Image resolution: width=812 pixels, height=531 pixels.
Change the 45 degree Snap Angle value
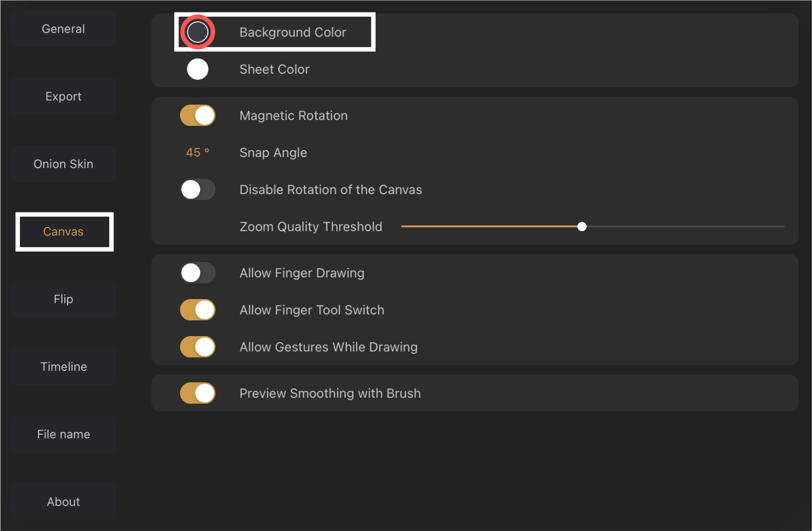[x=197, y=152]
